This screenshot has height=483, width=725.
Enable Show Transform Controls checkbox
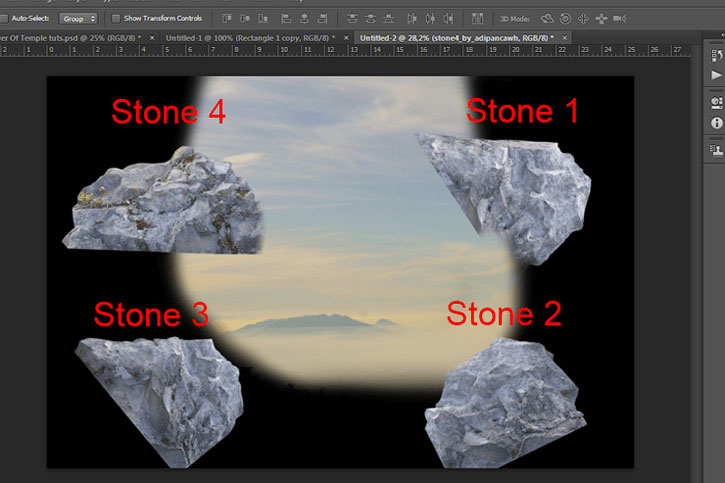[x=116, y=18]
